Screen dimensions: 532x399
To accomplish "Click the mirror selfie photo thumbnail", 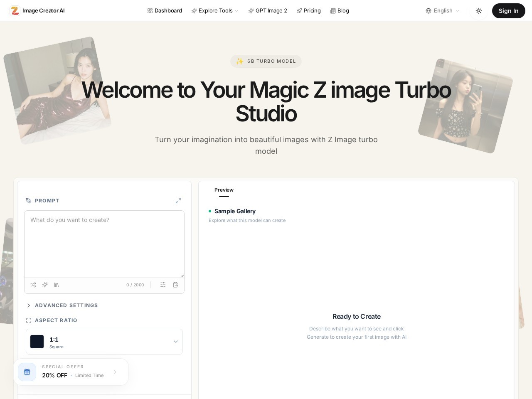I will coord(465,106).
